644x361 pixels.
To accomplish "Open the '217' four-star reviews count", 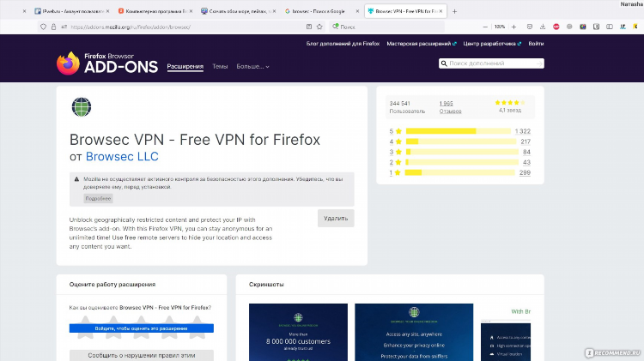I will (526, 141).
